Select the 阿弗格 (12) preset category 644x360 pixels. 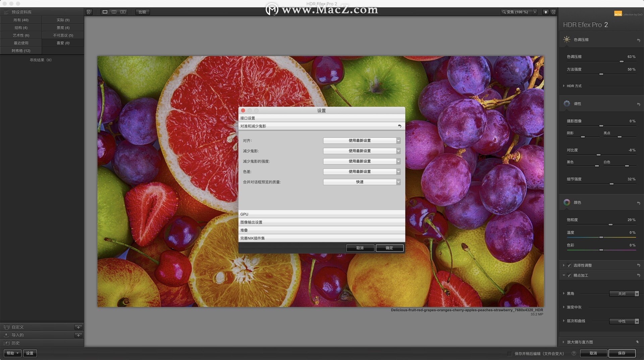pos(21,51)
